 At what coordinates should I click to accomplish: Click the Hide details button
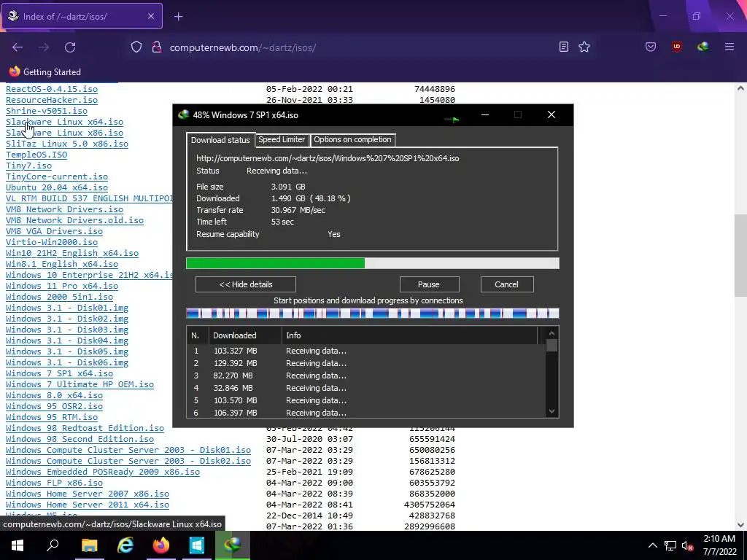point(246,284)
